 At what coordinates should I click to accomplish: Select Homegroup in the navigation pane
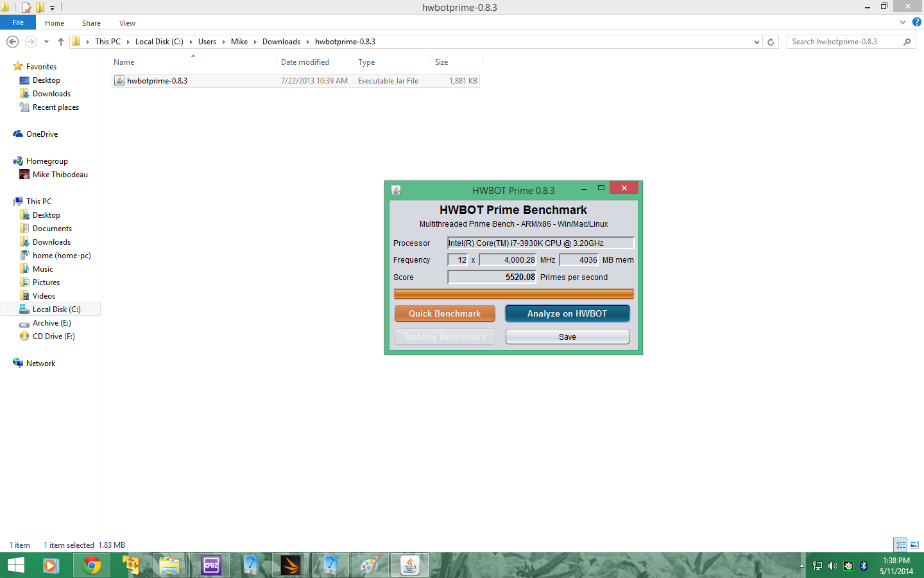(x=47, y=161)
